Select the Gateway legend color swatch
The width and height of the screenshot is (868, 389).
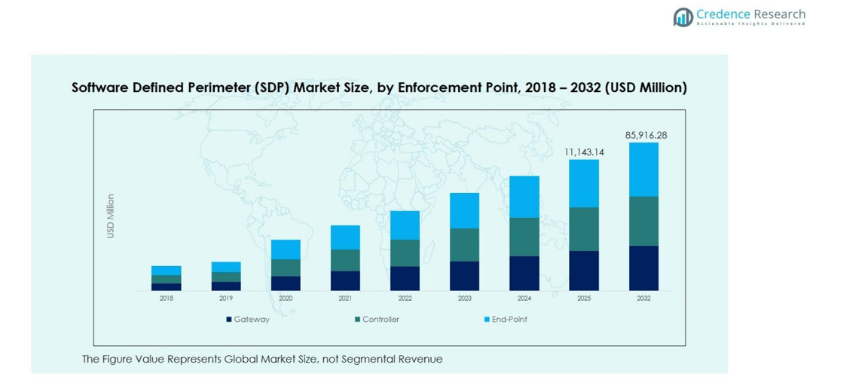click(x=229, y=320)
